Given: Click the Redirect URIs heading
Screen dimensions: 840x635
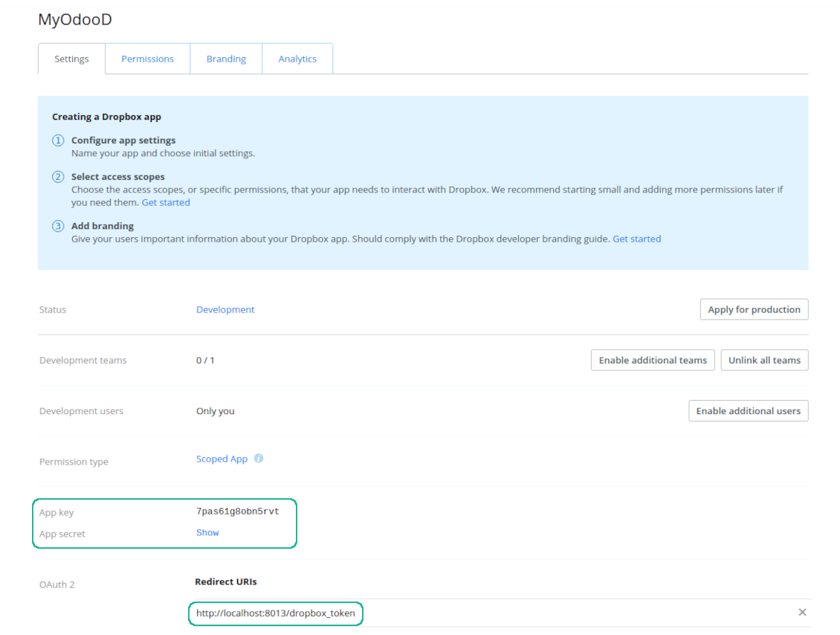Looking at the screenshot, I should pyautogui.click(x=225, y=582).
